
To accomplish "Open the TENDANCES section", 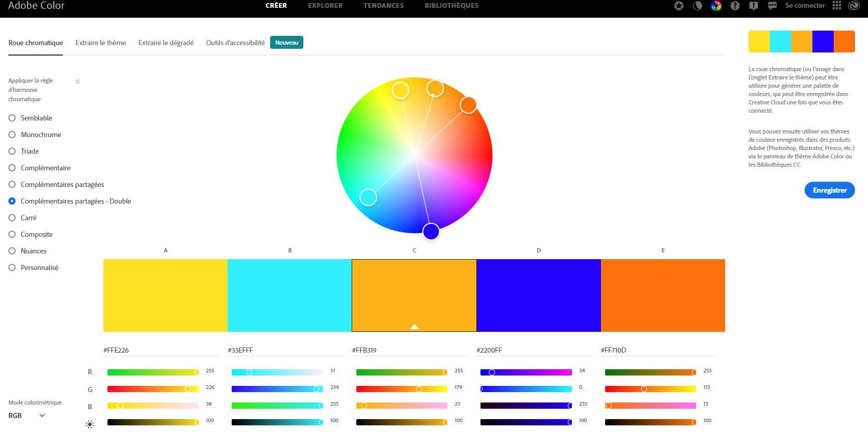I will [x=383, y=6].
